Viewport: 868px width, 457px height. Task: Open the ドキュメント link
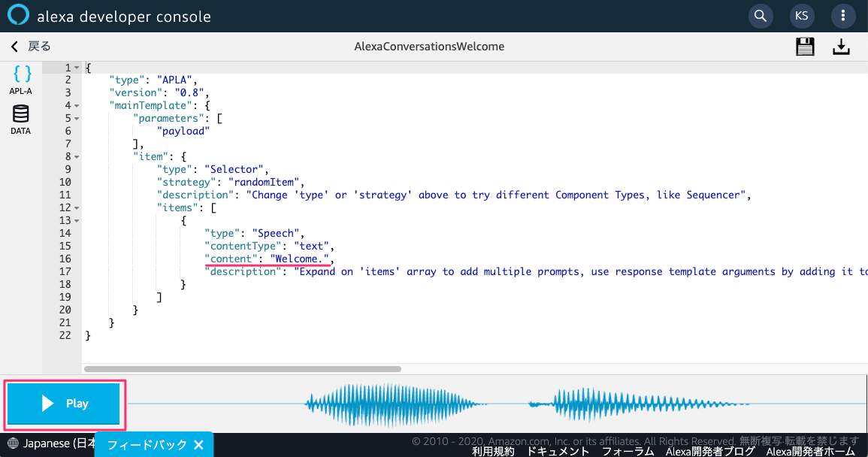[x=558, y=452]
